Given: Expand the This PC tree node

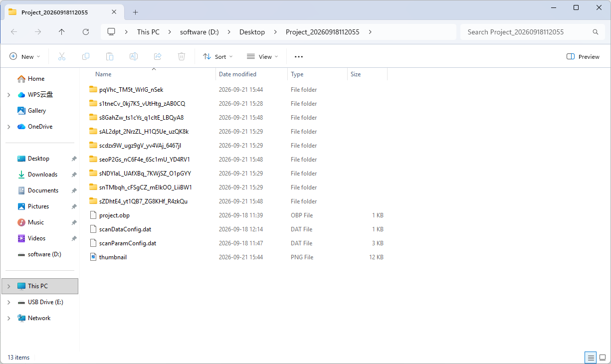Looking at the screenshot, I should tap(9, 286).
